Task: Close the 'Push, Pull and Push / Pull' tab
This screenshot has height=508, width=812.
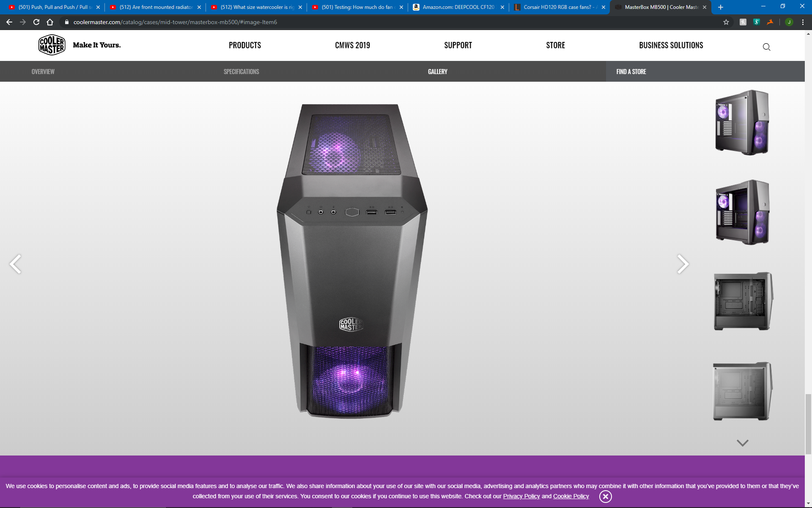Action: [98, 7]
